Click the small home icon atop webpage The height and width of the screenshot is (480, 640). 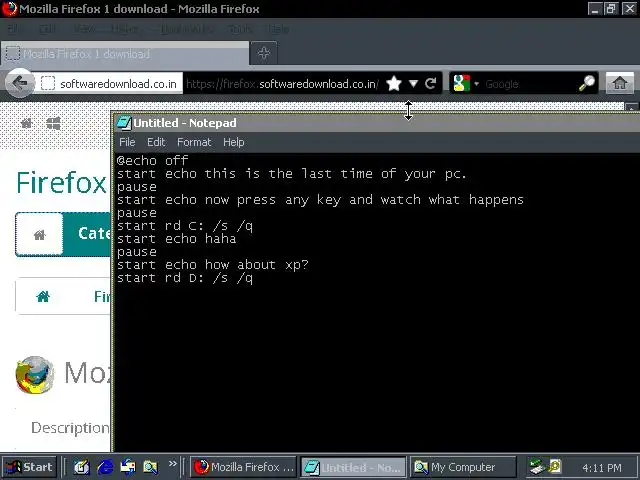point(27,123)
